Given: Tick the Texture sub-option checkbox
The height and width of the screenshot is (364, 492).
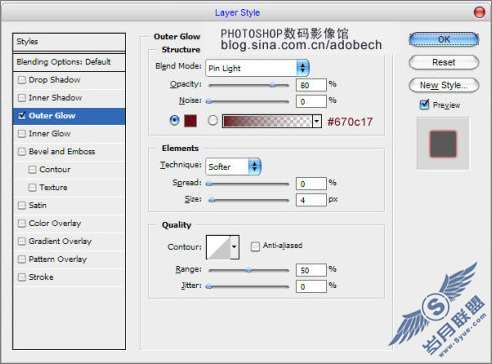Looking at the screenshot, I should click(32, 188).
